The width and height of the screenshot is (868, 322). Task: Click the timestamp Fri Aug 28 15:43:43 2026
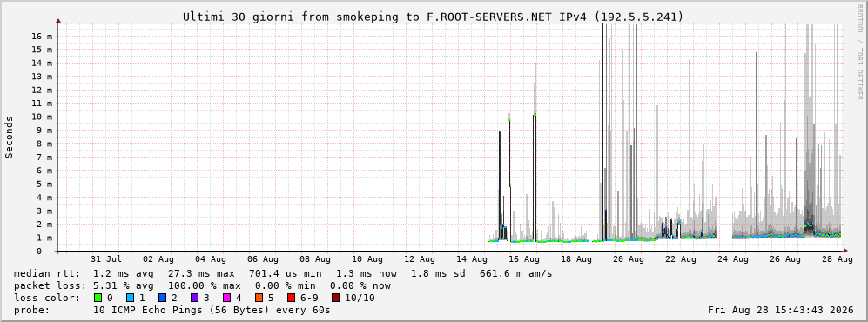click(x=781, y=310)
